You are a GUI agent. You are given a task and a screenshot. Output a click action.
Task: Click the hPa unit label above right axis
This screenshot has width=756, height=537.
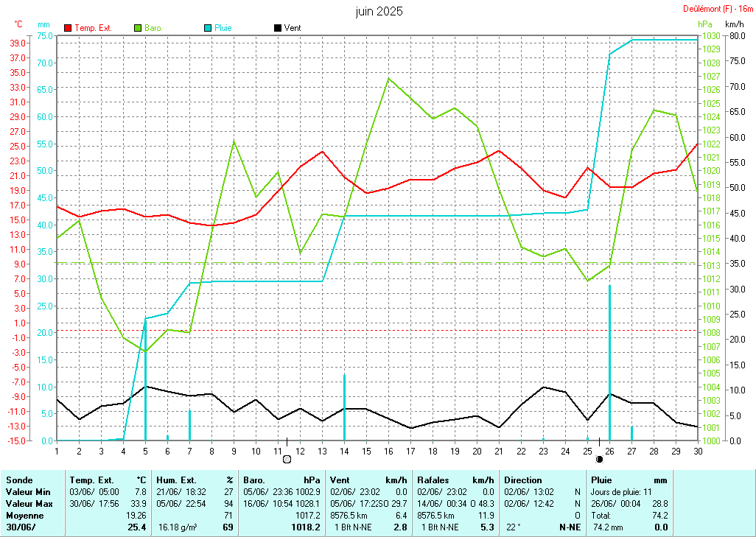(706, 24)
